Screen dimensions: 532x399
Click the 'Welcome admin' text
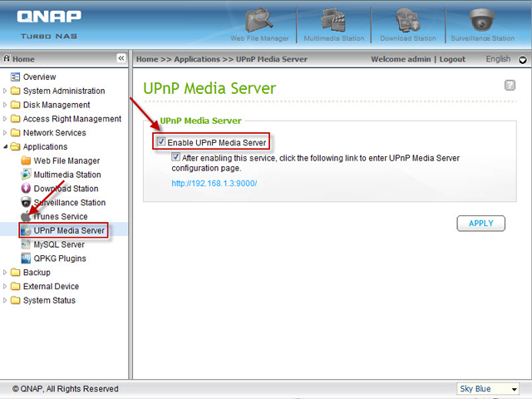point(401,59)
